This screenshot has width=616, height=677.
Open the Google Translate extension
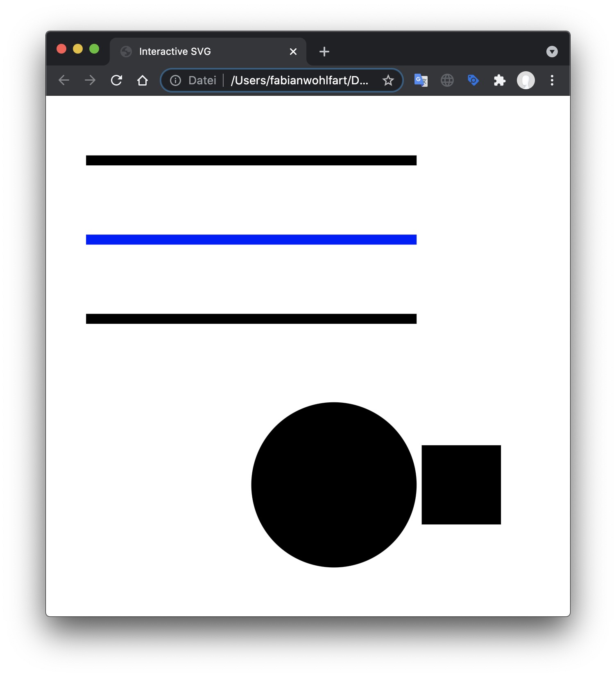click(421, 80)
